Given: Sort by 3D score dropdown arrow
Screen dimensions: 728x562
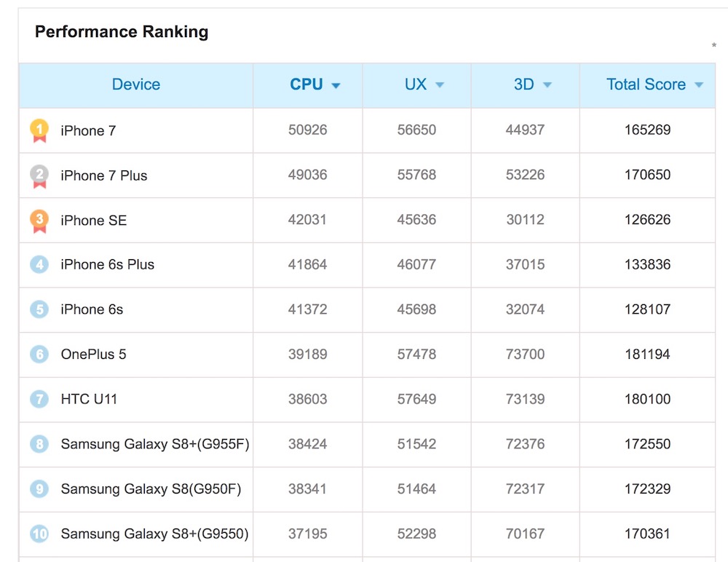Looking at the screenshot, I should pyautogui.click(x=547, y=86).
